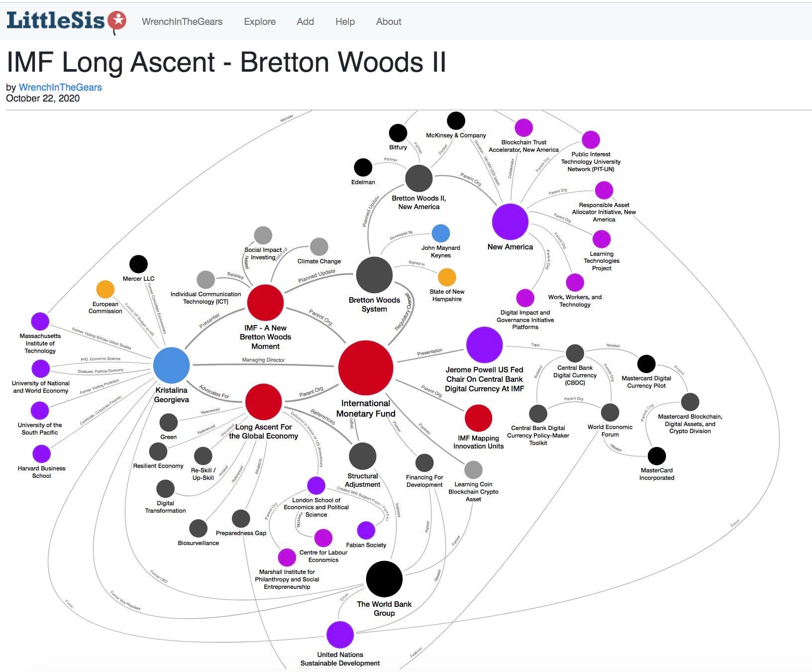Select University of National and World Economy node
Viewport: 812px width, 672px height.
pyautogui.click(x=40, y=369)
